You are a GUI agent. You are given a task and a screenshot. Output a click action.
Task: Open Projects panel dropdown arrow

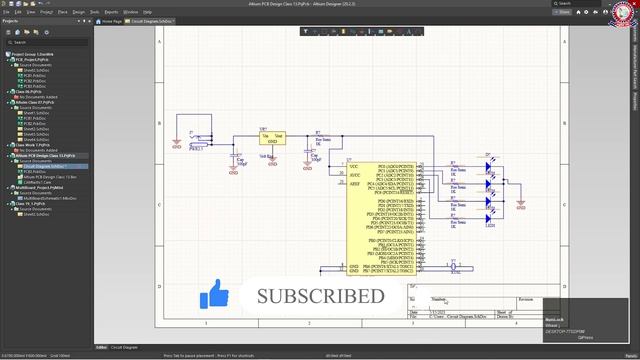(79, 21)
